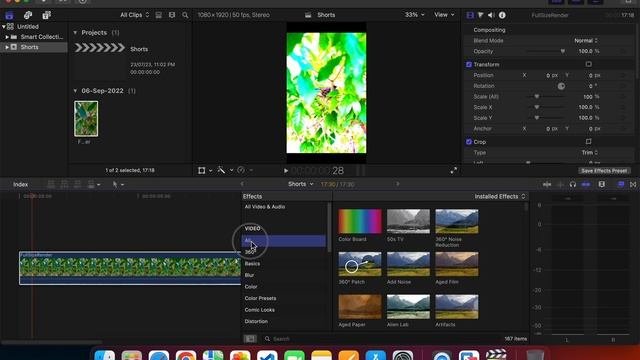
Task: Open the Libraries sidebar icon
Action: pyautogui.click(x=9, y=16)
